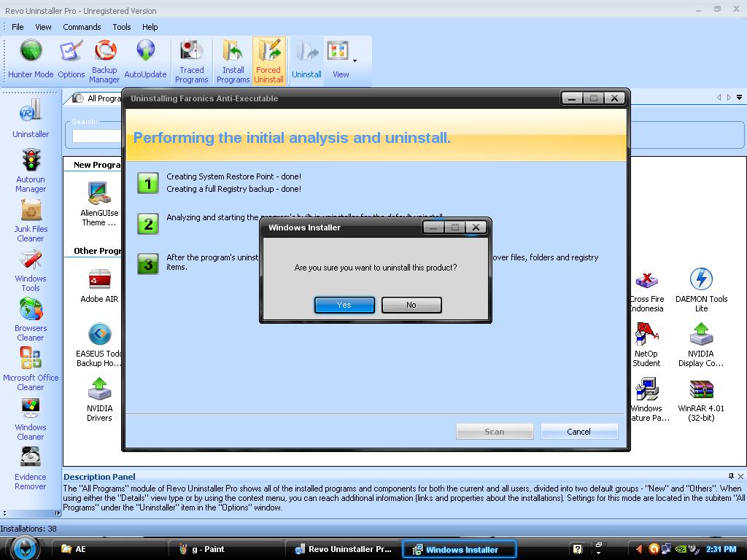The image size is (747, 560).
Task: Click the taskbar help question icon
Action: click(x=578, y=549)
